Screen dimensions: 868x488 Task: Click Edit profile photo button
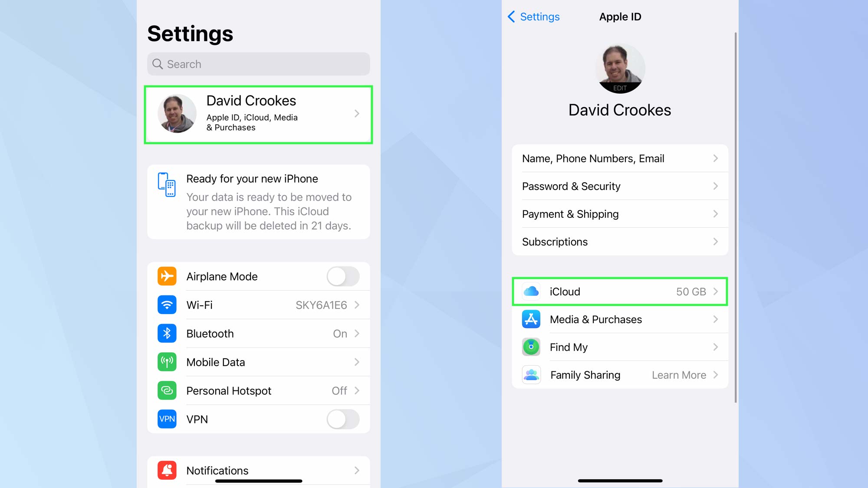click(619, 88)
